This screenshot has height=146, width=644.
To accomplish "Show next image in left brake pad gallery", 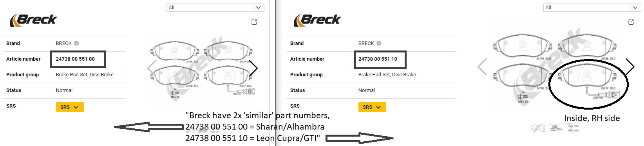I will [253, 67].
